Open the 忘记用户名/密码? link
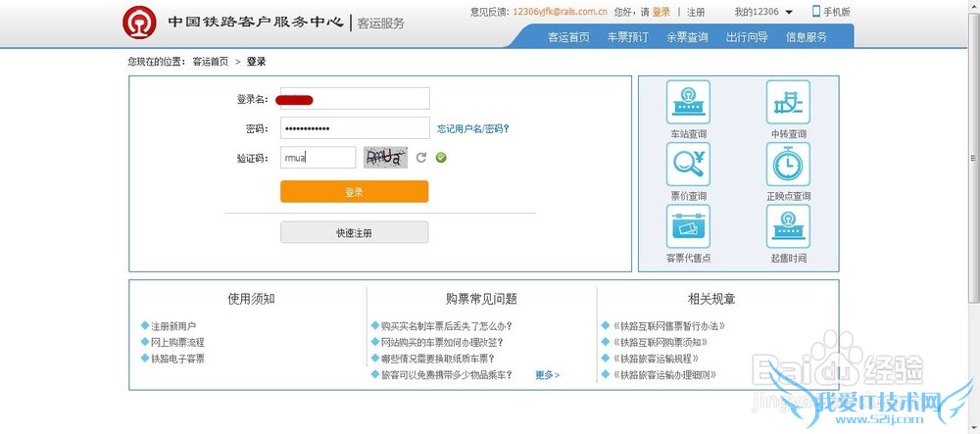Viewport: 980px width, 434px height. point(473,128)
